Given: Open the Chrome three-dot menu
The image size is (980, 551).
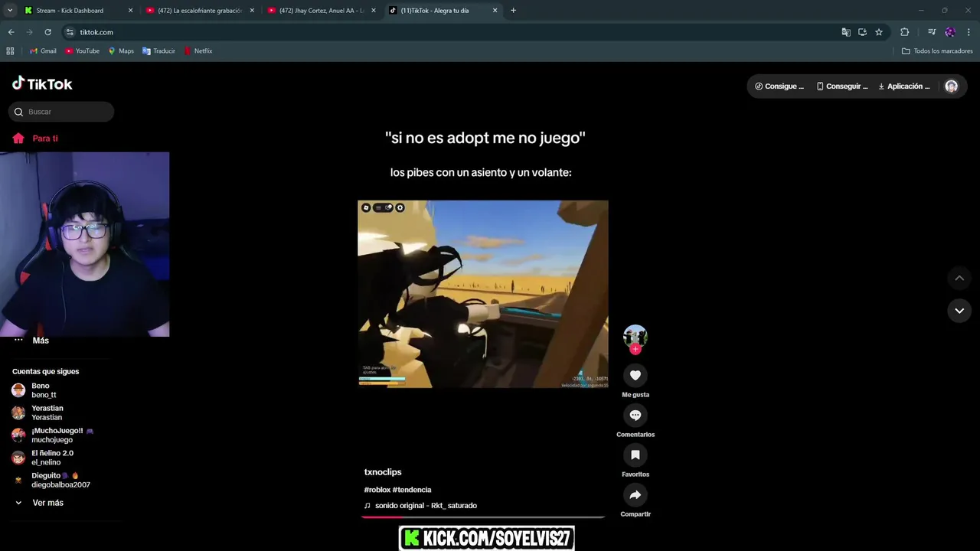Looking at the screenshot, I should (969, 32).
